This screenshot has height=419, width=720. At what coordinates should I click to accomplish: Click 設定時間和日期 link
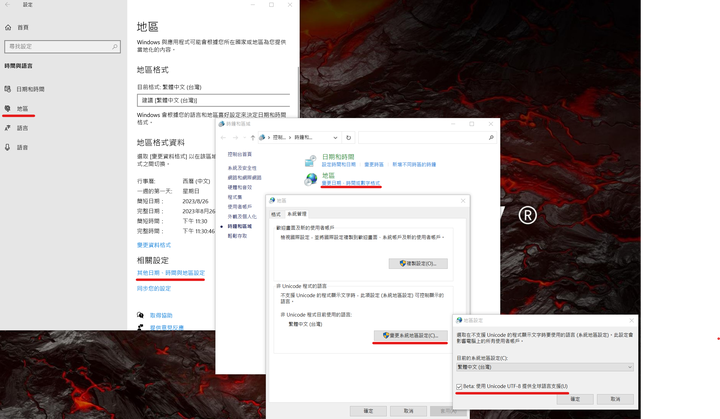click(338, 164)
